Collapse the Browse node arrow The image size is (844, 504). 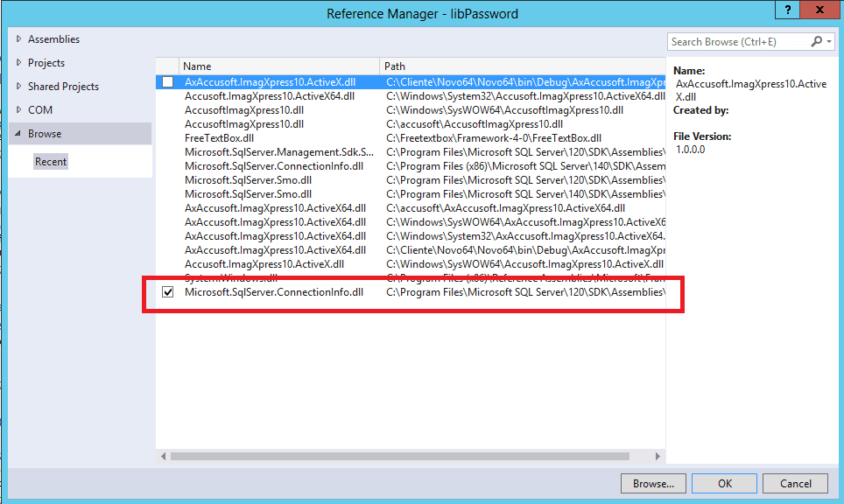[18, 133]
